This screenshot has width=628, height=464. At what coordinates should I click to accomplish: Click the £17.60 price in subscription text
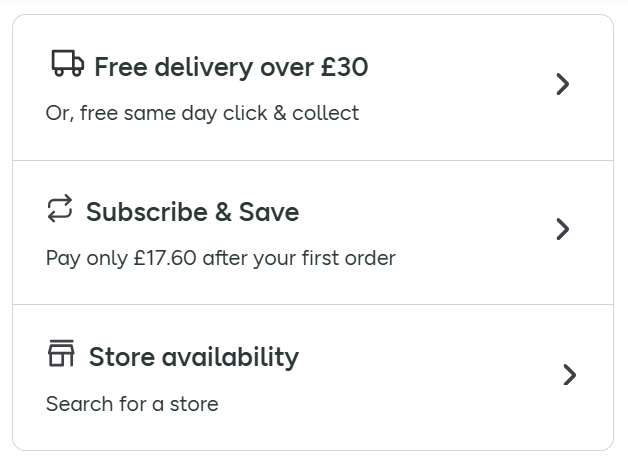coord(165,258)
